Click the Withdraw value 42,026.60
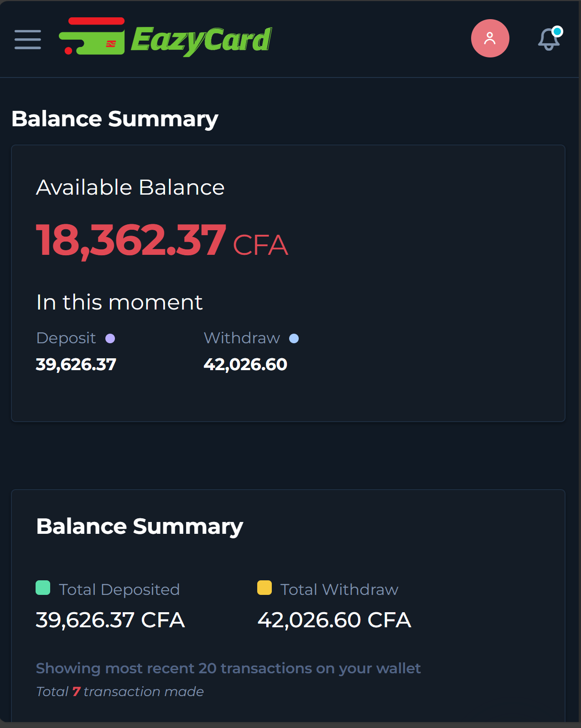The width and height of the screenshot is (581, 728). pyautogui.click(x=245, y=364)
